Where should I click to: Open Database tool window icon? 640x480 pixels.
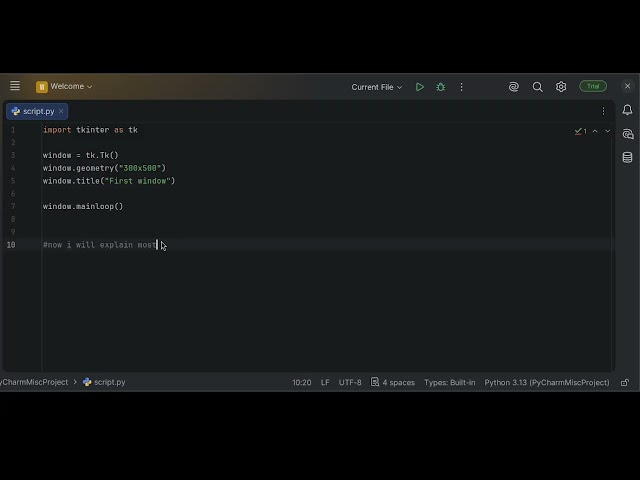coord(627,157)
